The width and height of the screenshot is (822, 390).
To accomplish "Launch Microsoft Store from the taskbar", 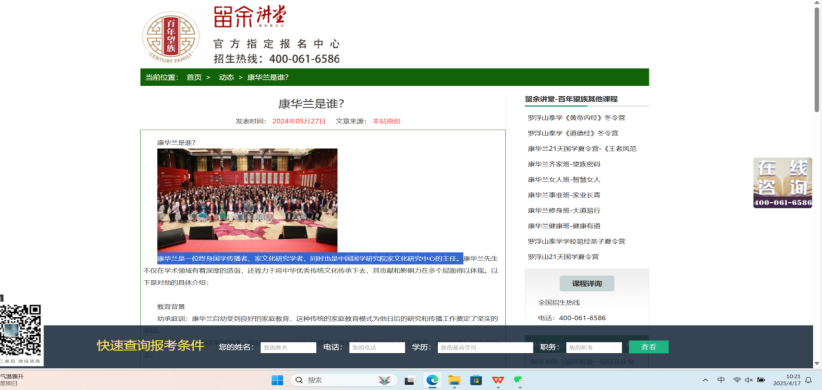I will (475, 380).
